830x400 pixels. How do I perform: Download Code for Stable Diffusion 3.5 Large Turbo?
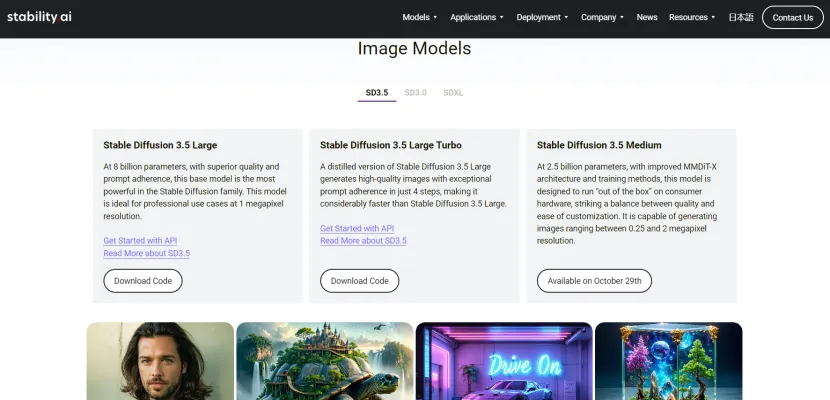click(359, 281)
